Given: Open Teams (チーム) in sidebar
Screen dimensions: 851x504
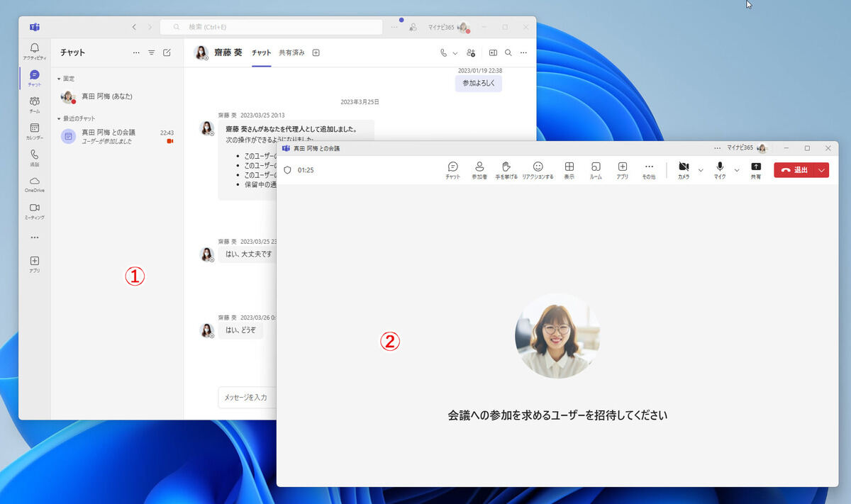Looking at the screenshot, I should [34, 104].
